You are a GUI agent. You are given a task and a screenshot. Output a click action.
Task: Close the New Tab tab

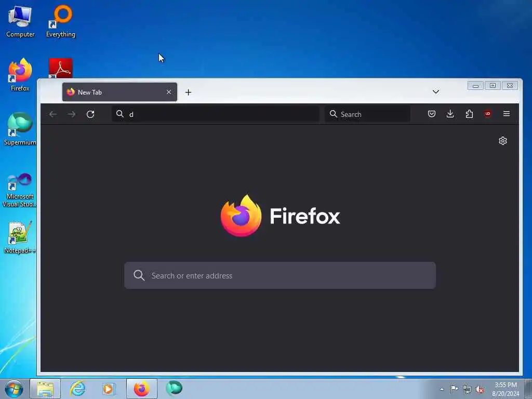(x=169, y=92)
